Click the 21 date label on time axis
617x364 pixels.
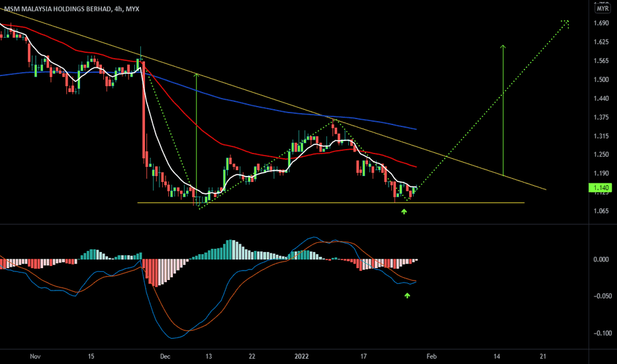click(x=543, y=357)
